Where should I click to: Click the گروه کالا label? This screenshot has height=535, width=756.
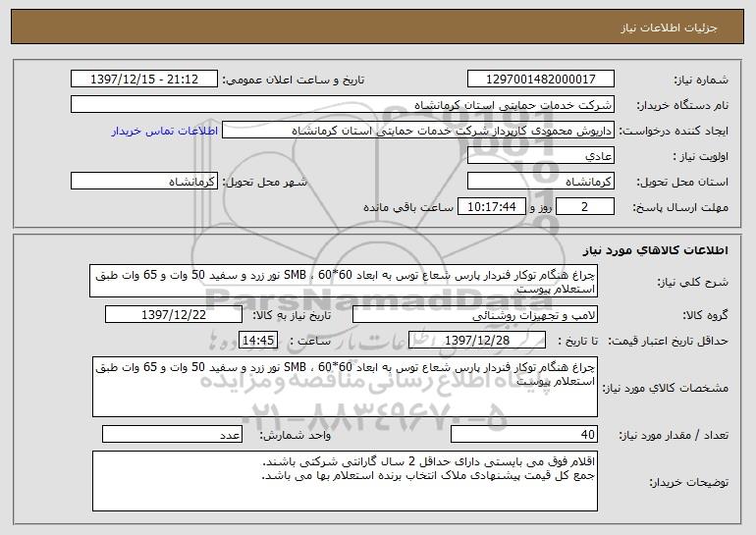(705, 315)
